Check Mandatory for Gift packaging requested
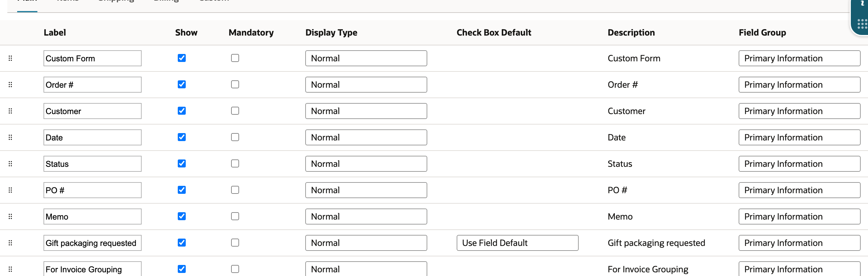Image resolution: width=868 pixels, height=276 pixels. coord(235,243)
